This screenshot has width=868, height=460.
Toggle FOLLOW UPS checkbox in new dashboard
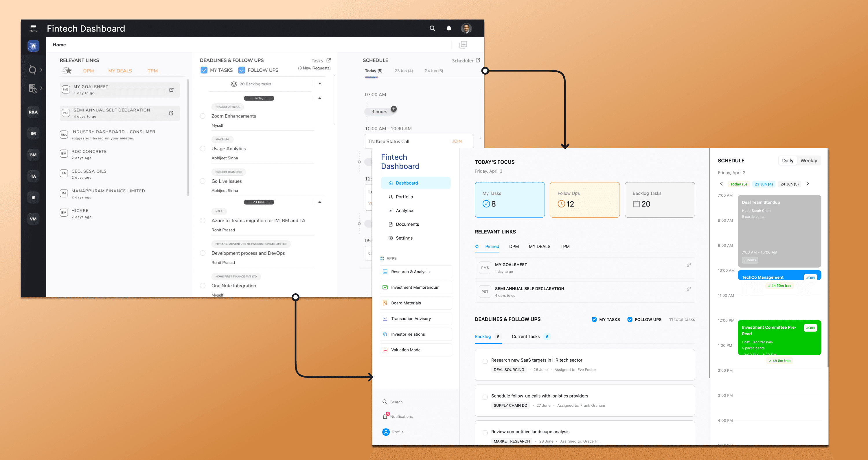[x=629, y=319]
